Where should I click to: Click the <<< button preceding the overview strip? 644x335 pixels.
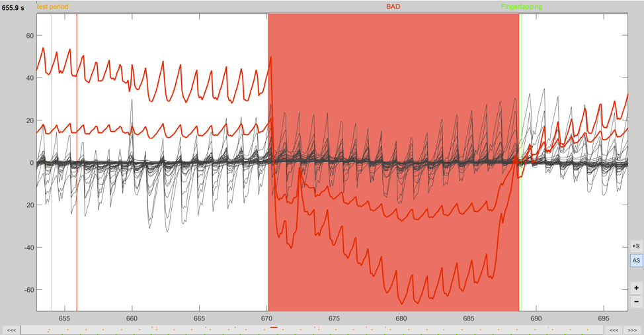pyautogui.click(x=11, y=330)
